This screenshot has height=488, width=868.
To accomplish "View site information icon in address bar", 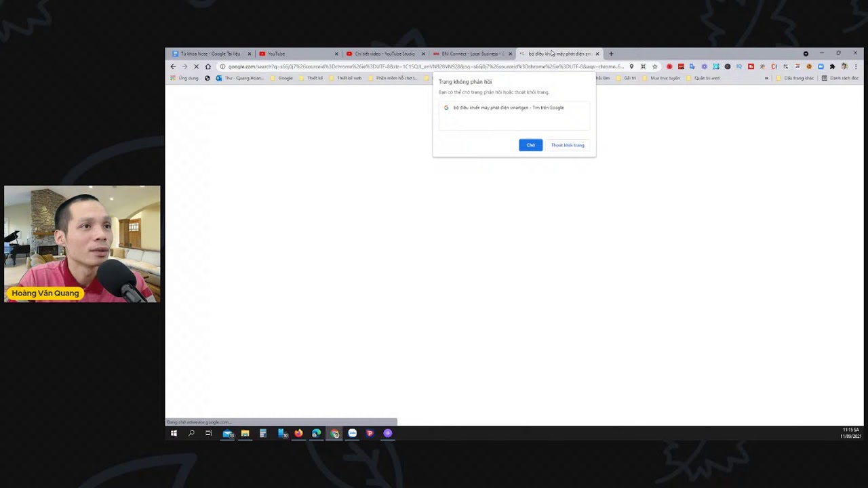I will 222,66.
